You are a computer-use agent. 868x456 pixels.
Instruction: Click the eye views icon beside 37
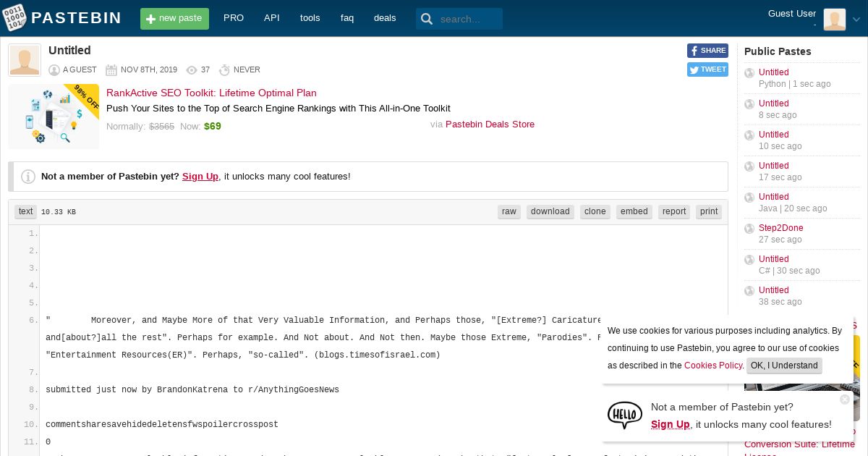point(192,70)
